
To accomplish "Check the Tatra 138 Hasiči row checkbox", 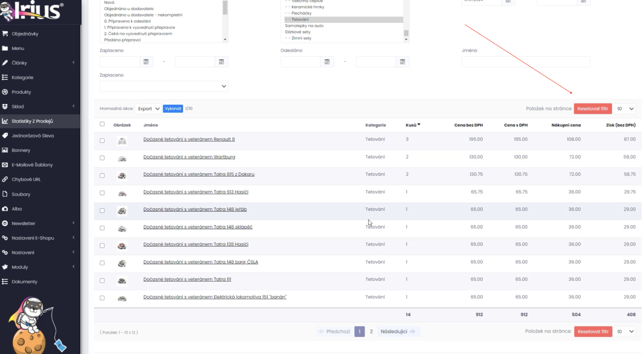I will (x=102, y=246).
